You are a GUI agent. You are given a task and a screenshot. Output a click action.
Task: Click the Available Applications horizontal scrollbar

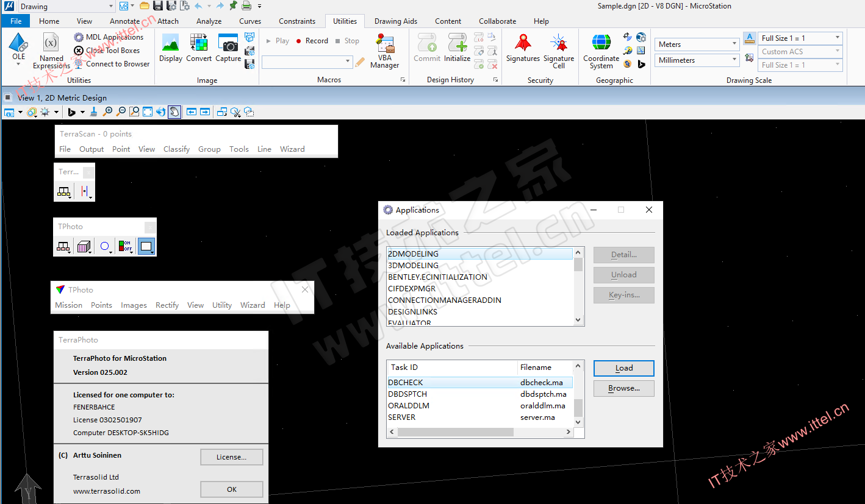click(x=481, y=432)
